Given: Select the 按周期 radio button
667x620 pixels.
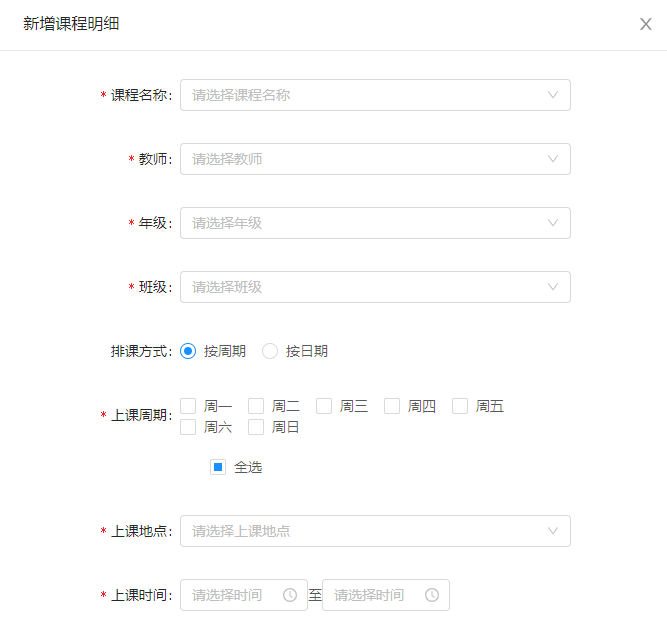Looking at the screenshot, I should [188, 351].
